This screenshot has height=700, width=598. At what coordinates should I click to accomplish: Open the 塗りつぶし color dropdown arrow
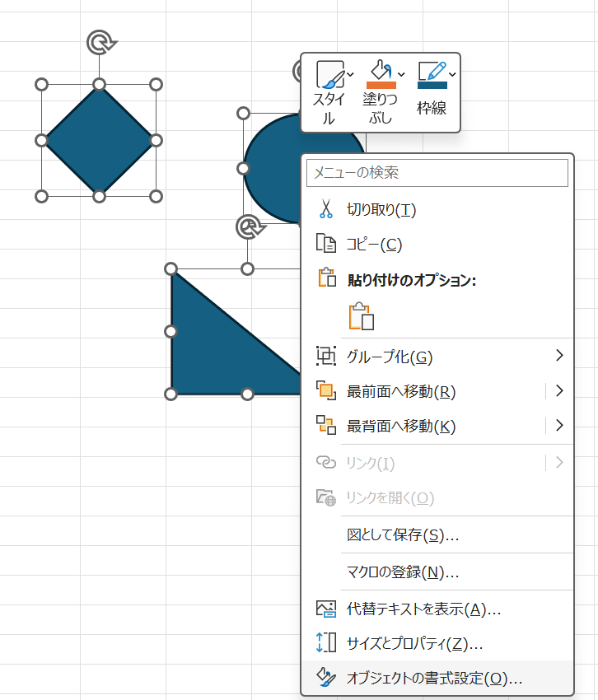(401, 75)
